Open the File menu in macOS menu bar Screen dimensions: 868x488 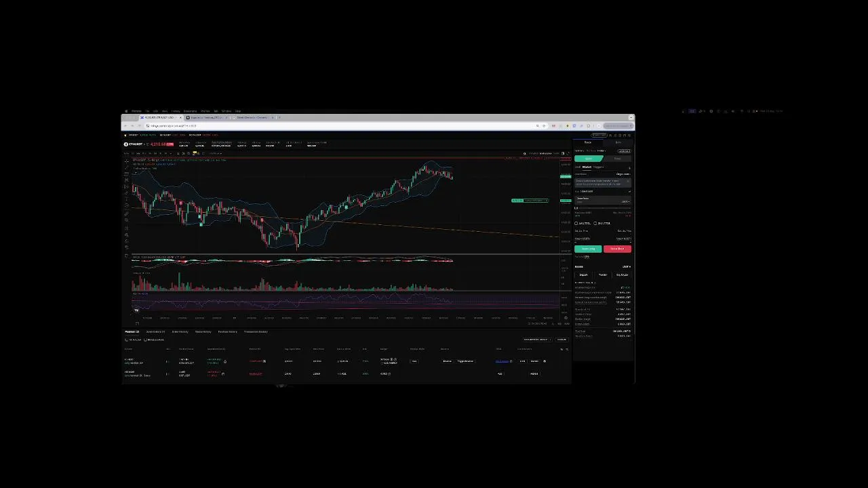pos(147,111)
